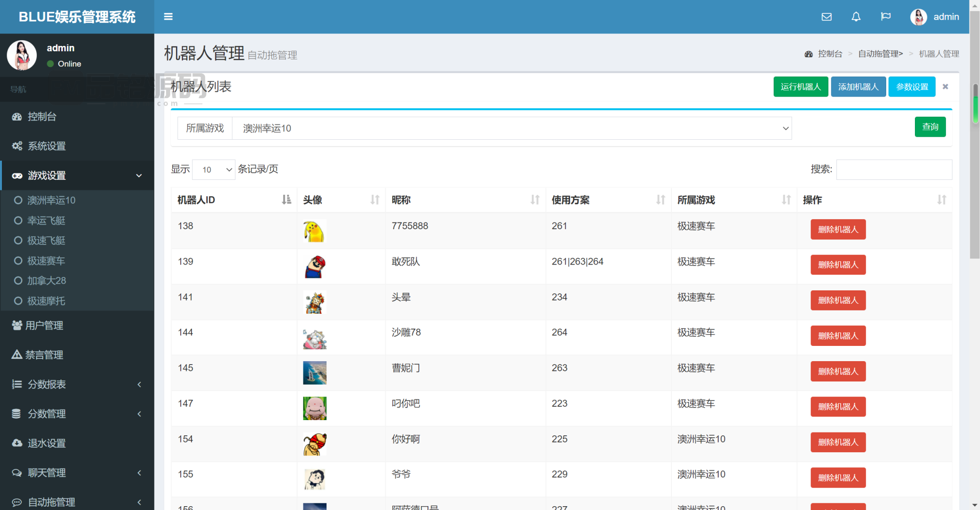Close the robot list panel with the x icon
This screenshot has height=510, width=980.
[x=945, y=87]
